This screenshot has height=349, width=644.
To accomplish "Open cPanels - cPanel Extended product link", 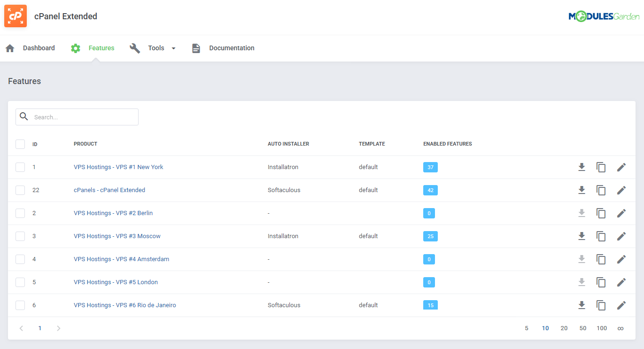I will pos(109,190).
